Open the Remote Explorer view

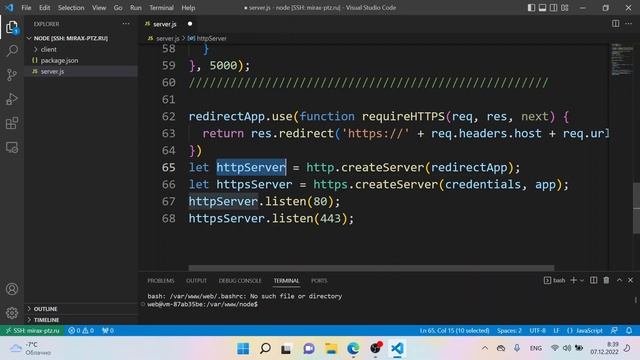coord(12,147)
